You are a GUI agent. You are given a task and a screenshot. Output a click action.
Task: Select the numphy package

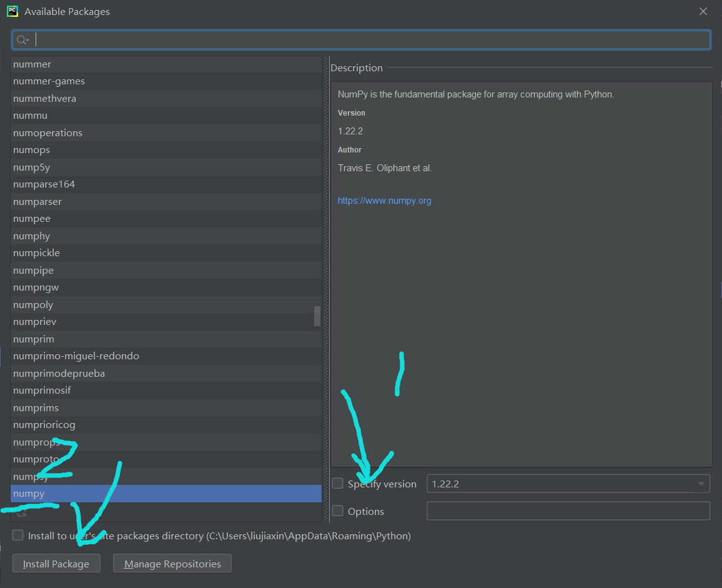(166, 236)
